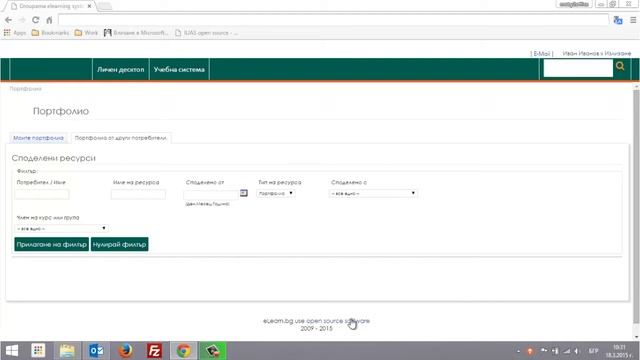Open the Chrome hamburger menu
The width and height of the screenshot is (640, 360).
click(633, 20)
